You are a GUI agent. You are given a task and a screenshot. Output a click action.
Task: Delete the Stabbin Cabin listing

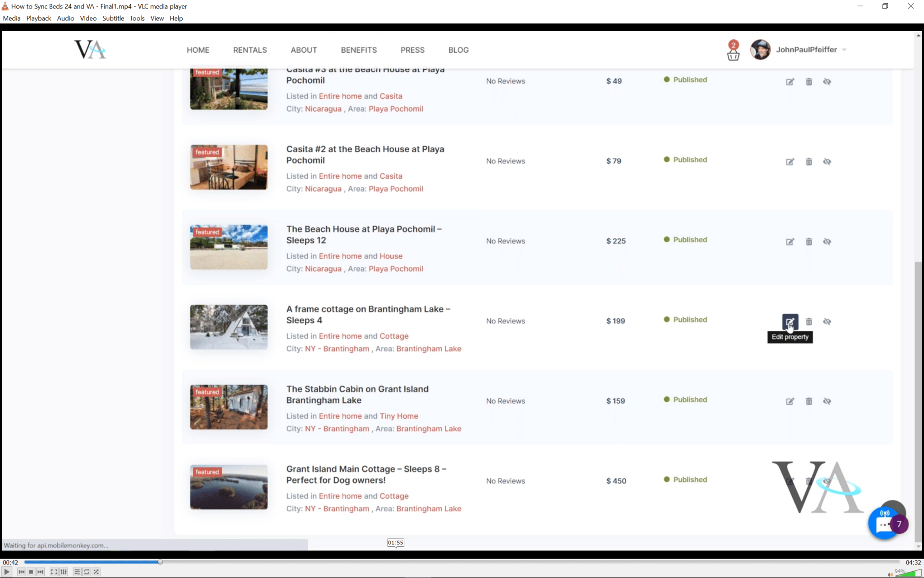coord(808,401)
